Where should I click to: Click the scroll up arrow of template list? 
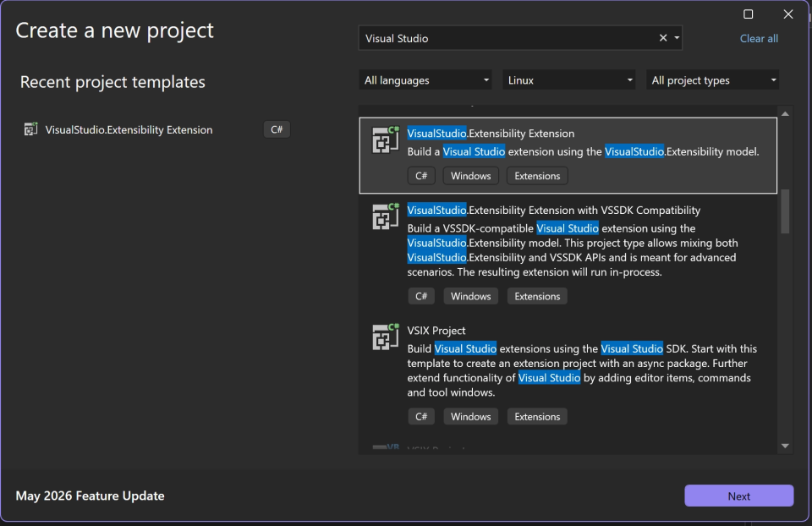click(x=785, y=113)
